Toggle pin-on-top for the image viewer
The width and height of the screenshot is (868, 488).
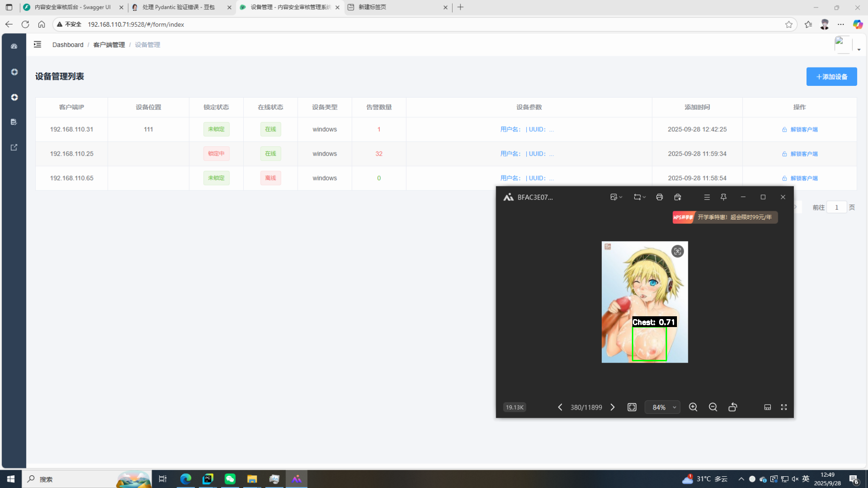[723, 197]
